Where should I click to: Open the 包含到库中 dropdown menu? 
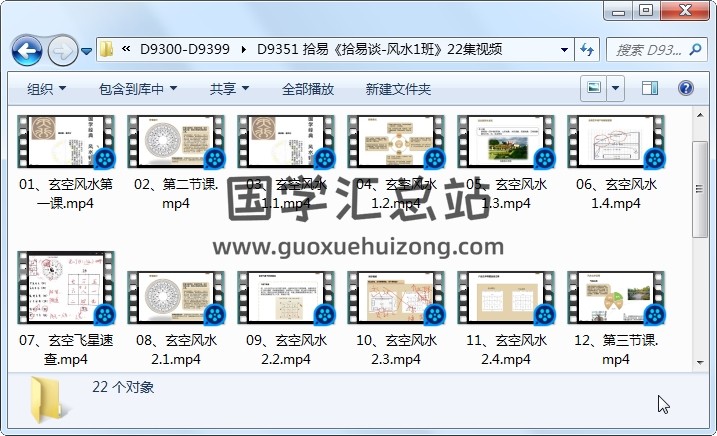(138, 89)
